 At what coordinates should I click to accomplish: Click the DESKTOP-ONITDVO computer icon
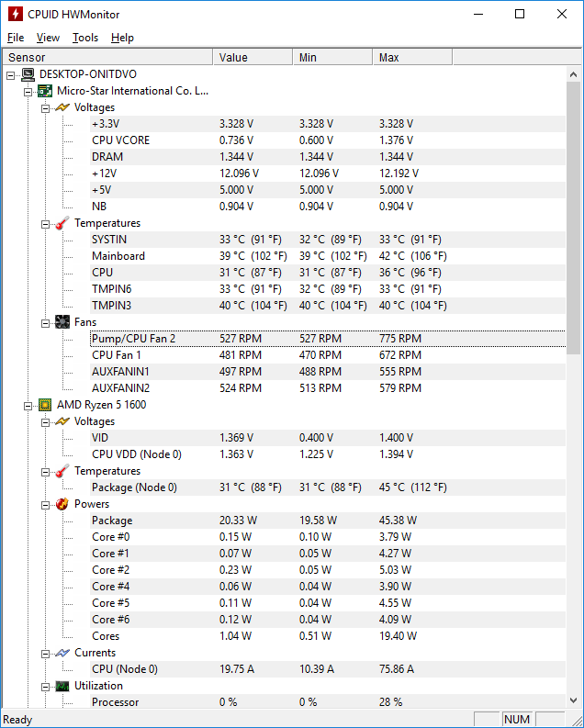(x=28, y=74)
